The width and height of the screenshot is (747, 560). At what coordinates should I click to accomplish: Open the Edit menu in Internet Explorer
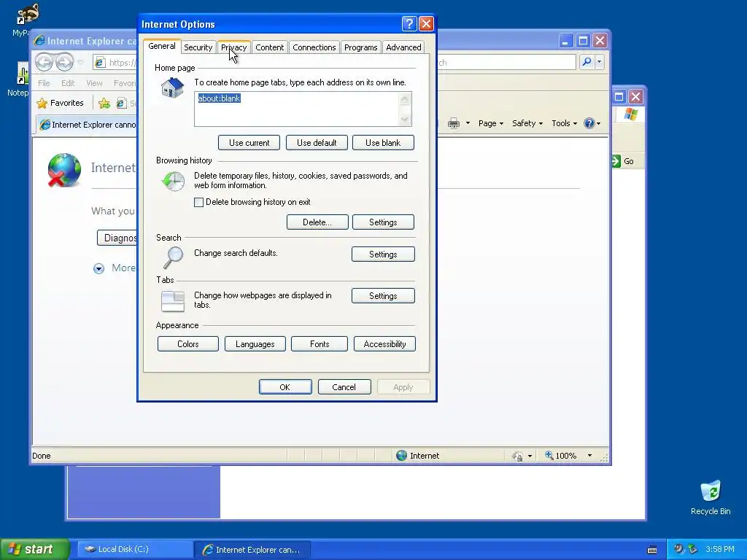click(68, 83)
